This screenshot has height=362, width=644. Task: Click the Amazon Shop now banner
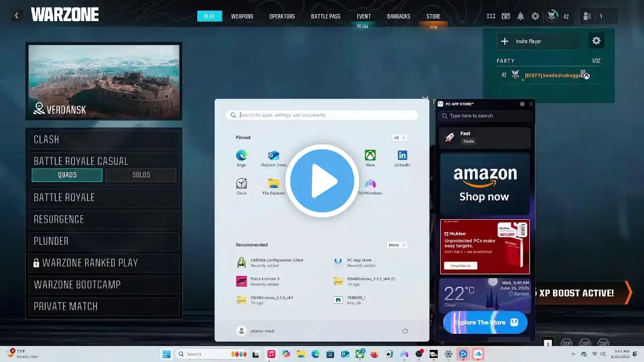[485, 184]
